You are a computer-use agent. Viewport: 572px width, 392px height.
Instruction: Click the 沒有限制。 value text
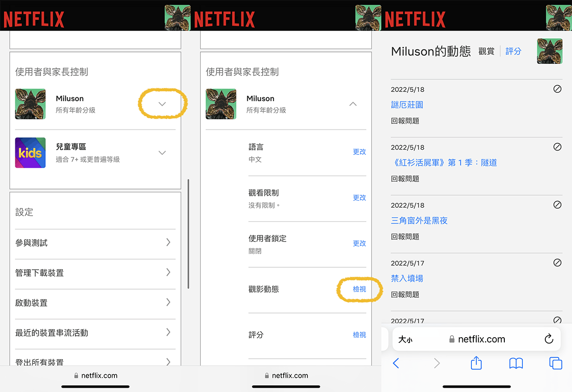pos(265,205)
